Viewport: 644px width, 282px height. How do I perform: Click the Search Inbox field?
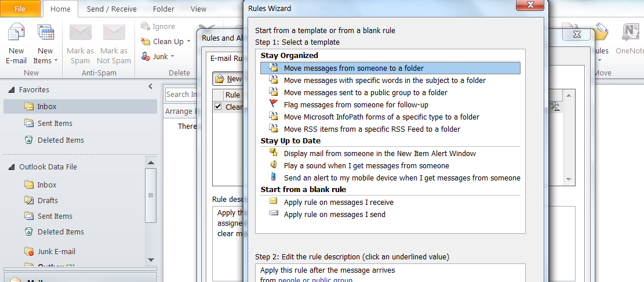[x=181, y=94]
